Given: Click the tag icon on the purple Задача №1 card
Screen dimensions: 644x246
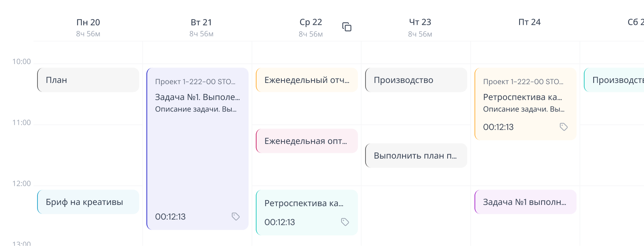Looking at the screenshot, I should coord(236,217).
